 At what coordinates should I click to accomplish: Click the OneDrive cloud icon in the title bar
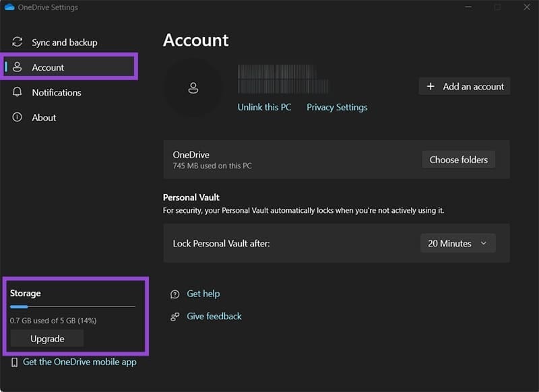coord(11,7)
